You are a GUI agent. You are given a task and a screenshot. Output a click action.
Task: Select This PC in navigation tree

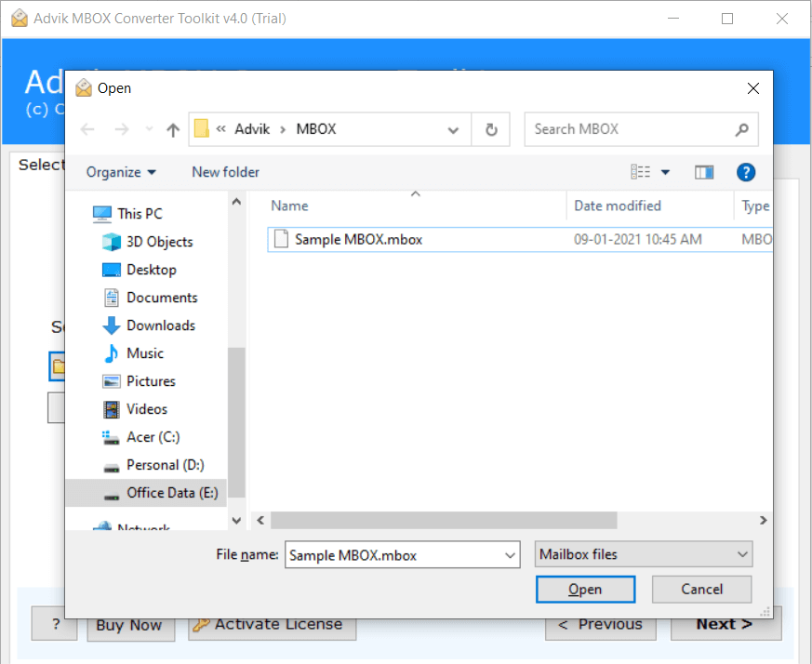pyautogui.click(x=140, y=213)
